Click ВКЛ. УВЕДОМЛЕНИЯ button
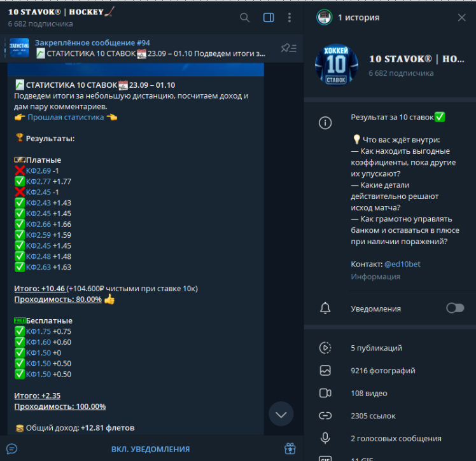 (x=150, y=449)
